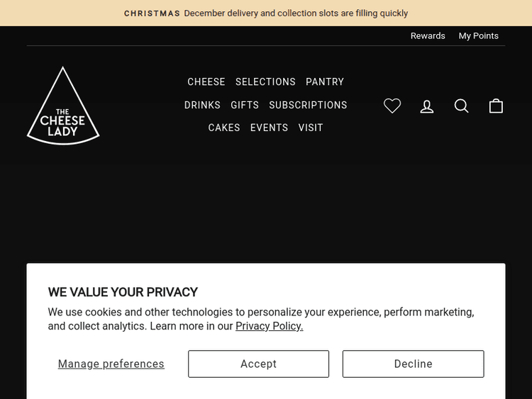Open the search magnifier icon
Viewport: 532px width, 399px height.
pyautogui.click(x=462, y=106)
